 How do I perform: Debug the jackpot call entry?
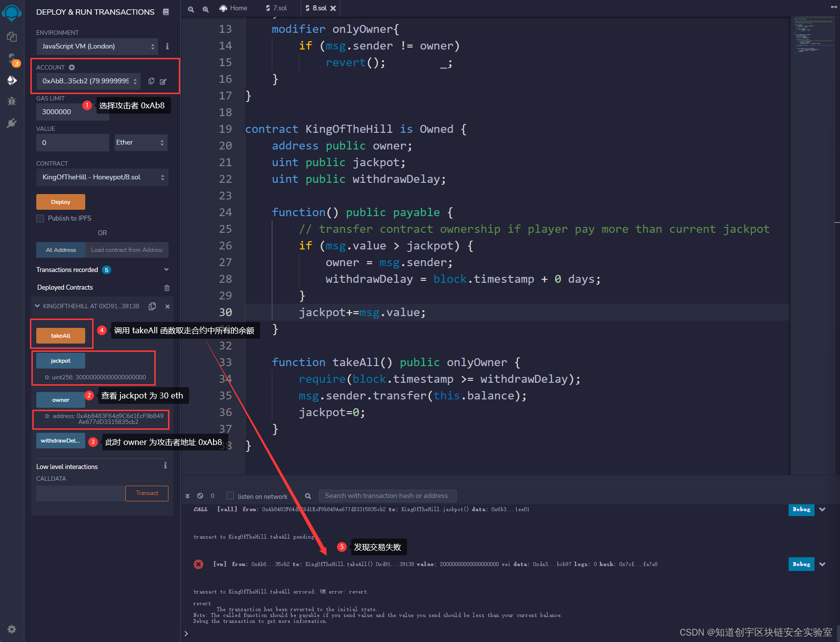click(801, 509)
